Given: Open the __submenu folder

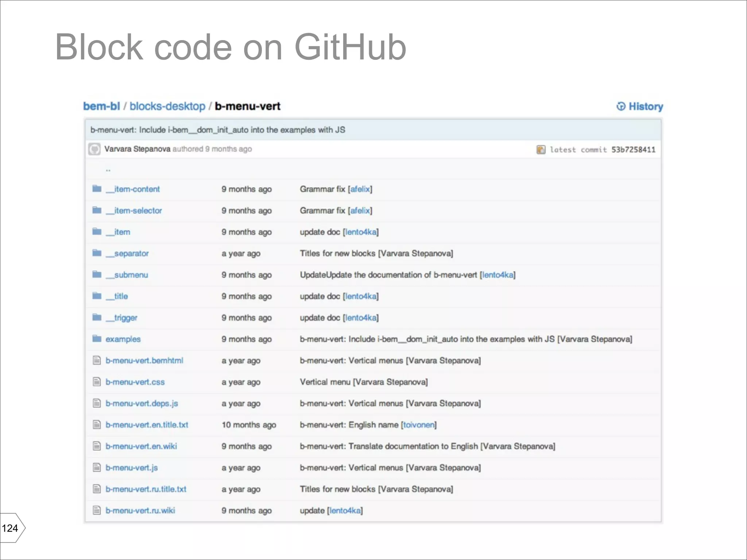Looking at the screenshot, I should click(x=127, y=275).
